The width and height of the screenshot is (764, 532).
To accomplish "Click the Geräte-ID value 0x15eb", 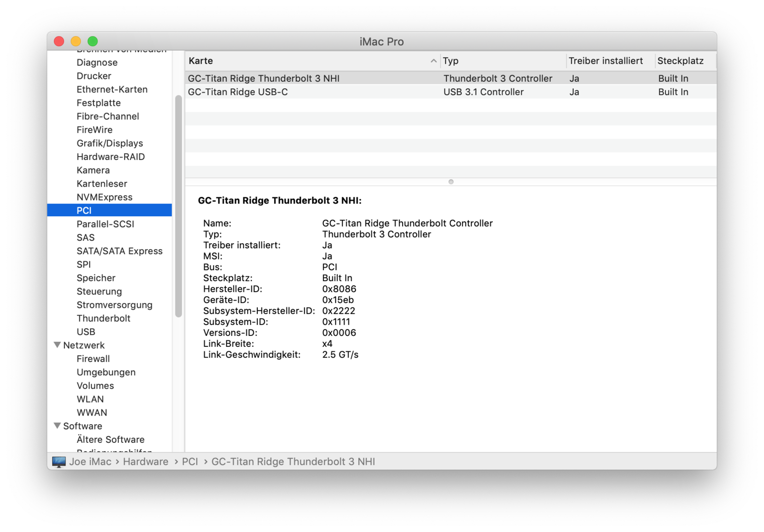I will tap(338, 300).
